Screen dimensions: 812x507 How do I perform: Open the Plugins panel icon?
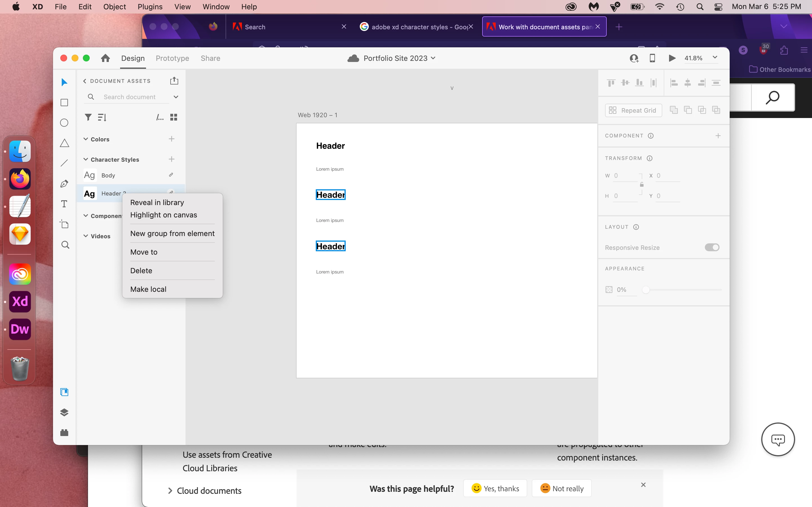pyautogui.click(x=64, y=433)
